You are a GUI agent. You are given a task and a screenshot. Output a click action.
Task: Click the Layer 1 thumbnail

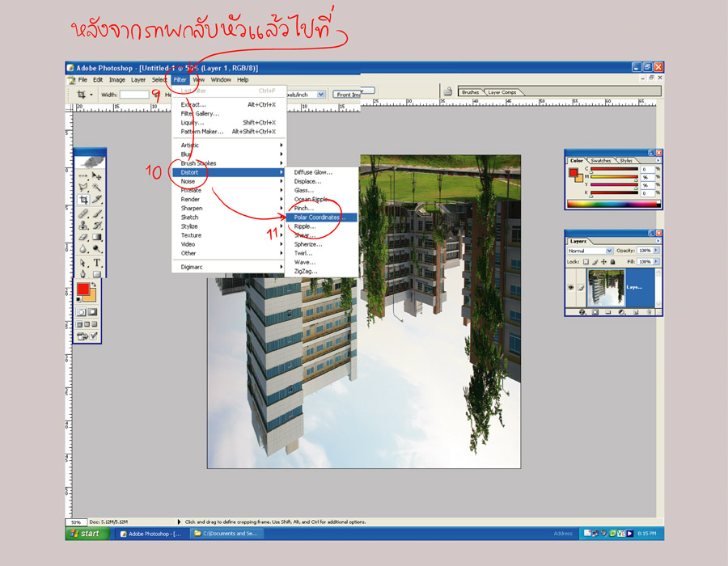(604, 287)
